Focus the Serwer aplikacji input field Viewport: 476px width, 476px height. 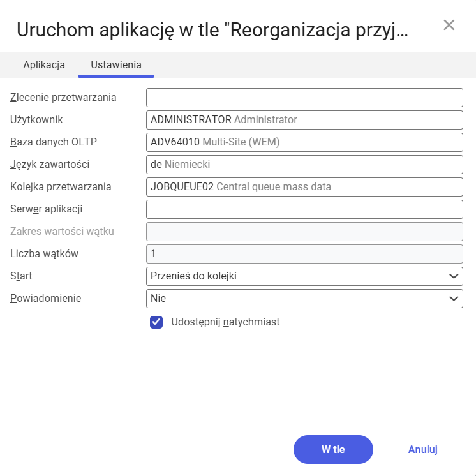[x=304, y=209]
